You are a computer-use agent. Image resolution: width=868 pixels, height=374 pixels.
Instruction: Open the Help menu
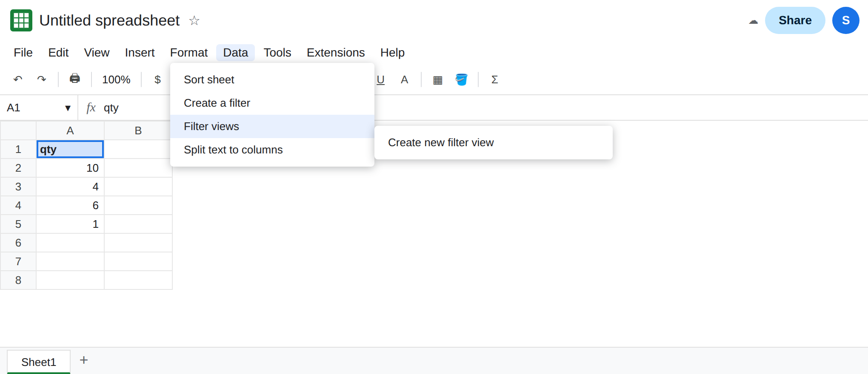pos(392,53)
